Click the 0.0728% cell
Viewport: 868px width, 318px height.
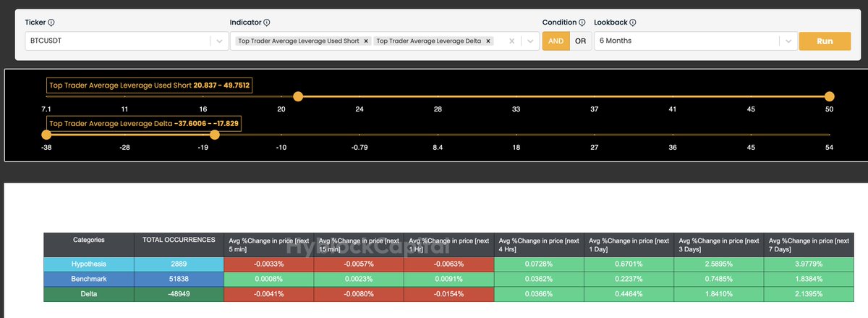click(539, 264)
